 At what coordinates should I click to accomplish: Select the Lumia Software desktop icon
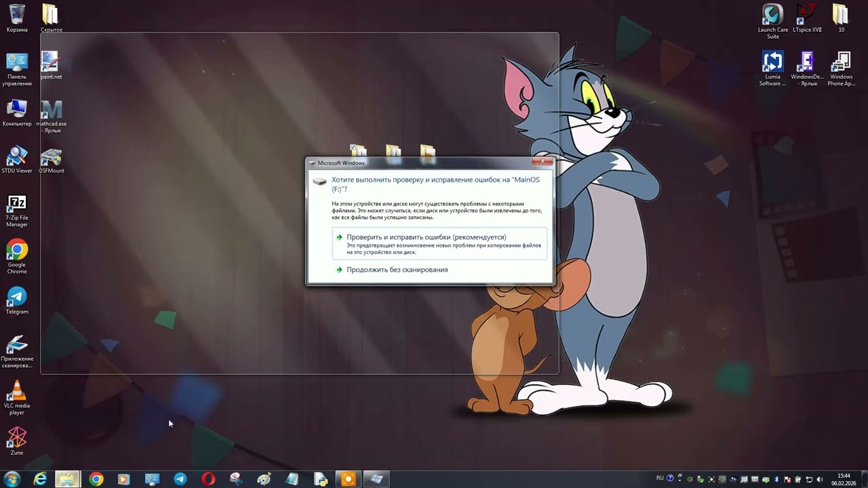click(x=773, y=68)
